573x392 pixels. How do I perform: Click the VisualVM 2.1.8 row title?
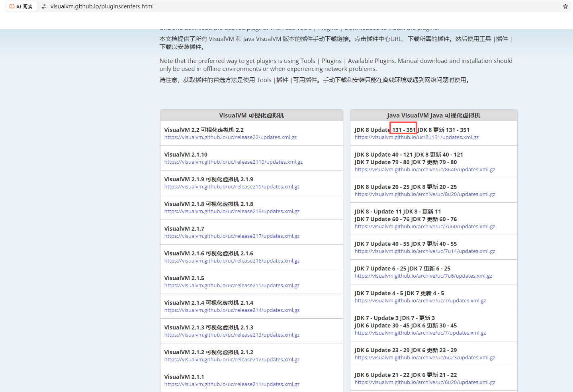point(209,204)
